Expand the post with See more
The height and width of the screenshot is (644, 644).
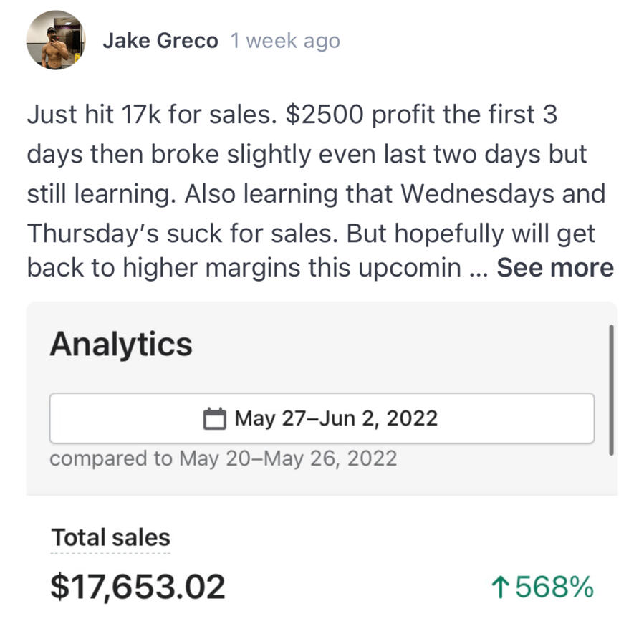click(x=555, y=268)
